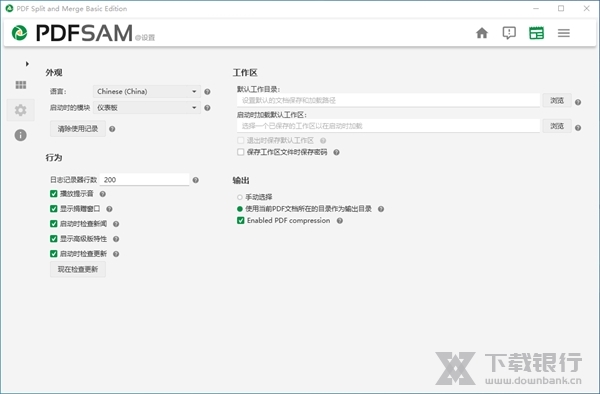Click the 工作区 section heading
Screen dimensions: 600x394
point(245,73)
